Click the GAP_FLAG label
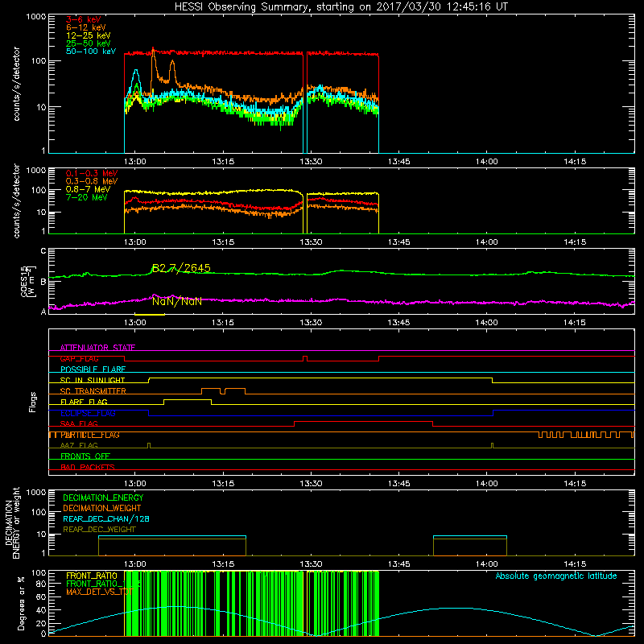Image resolution: width=644 pixels, height=644 pixels. (x=79, y=358)
